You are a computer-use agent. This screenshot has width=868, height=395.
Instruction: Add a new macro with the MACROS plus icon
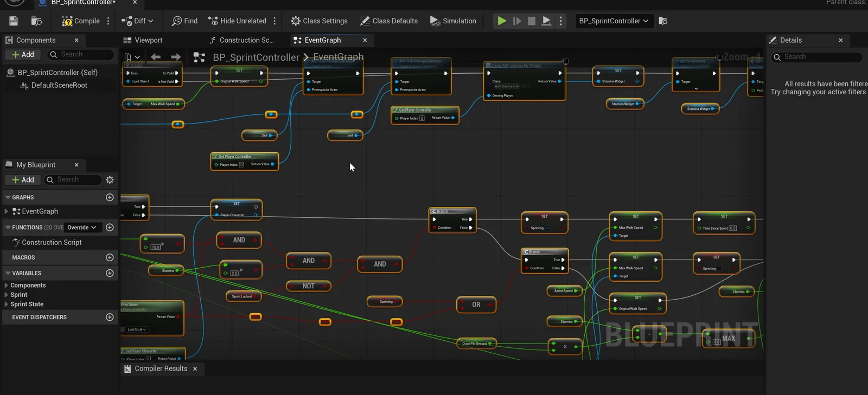click(x=110, y=258)
